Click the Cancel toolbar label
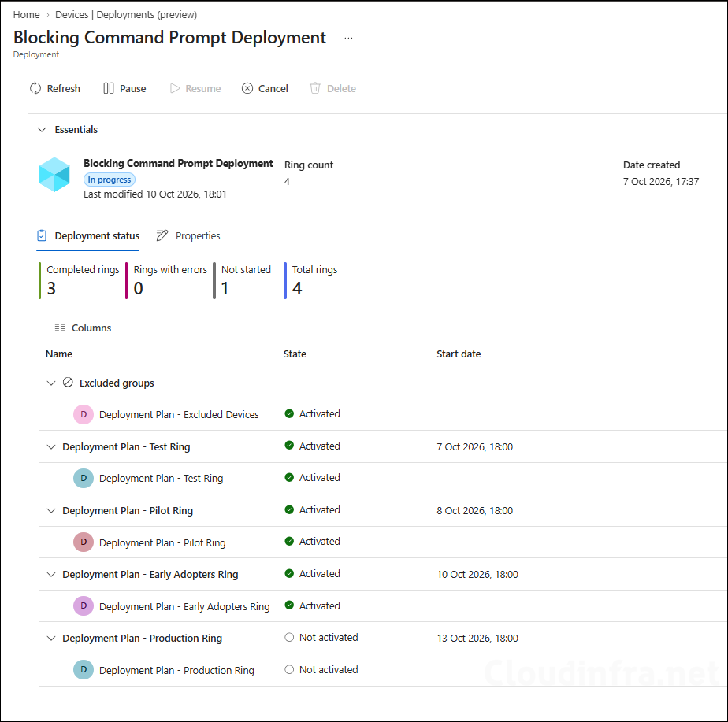Image resolution: width=728 pixels, height=722 pixels. (273, 88)
